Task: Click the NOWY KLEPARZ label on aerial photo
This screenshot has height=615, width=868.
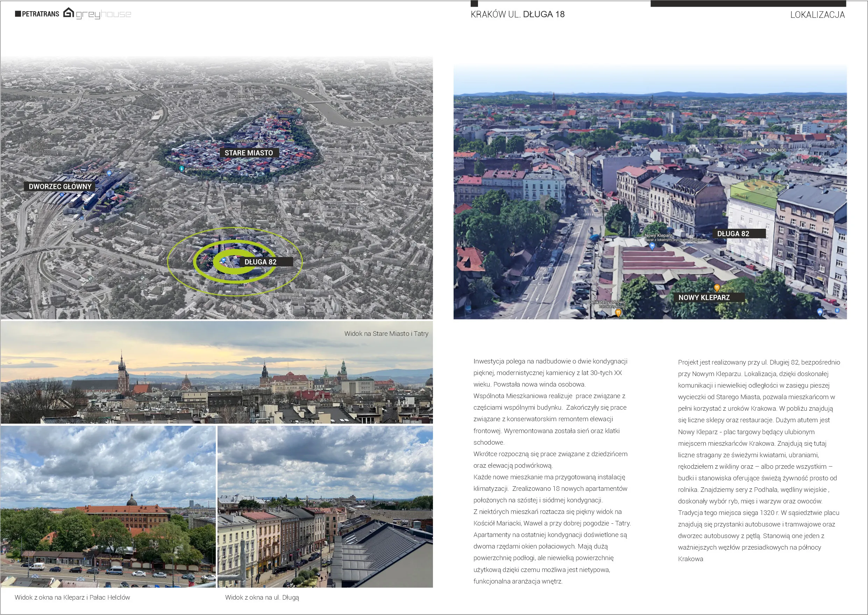Action: (x=704, y=297)
